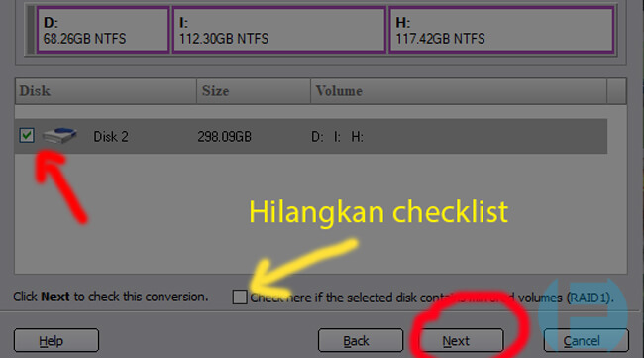Sort by the Size column header
The height and width of the screenshot is (358, 644).
coord(254,91)
